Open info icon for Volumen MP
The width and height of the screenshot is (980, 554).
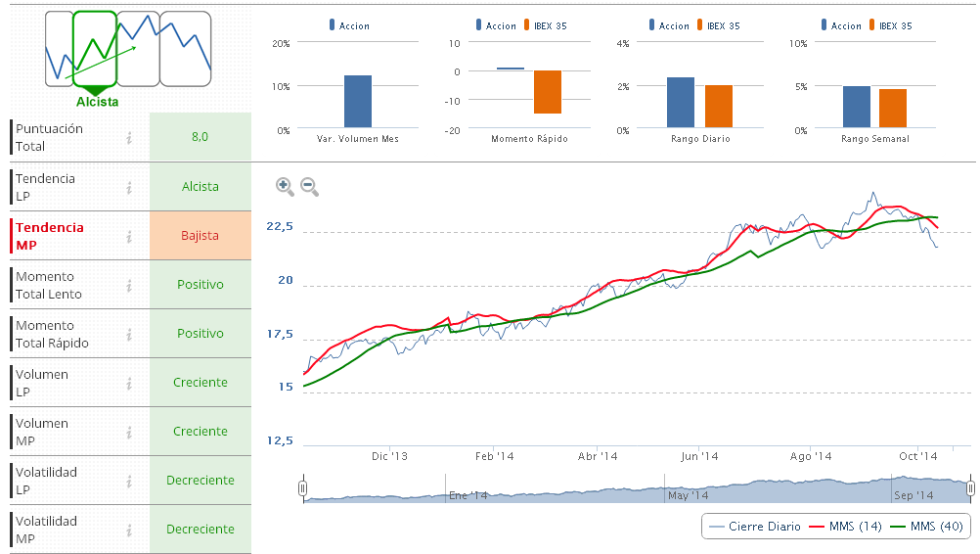tap(129, 432)
